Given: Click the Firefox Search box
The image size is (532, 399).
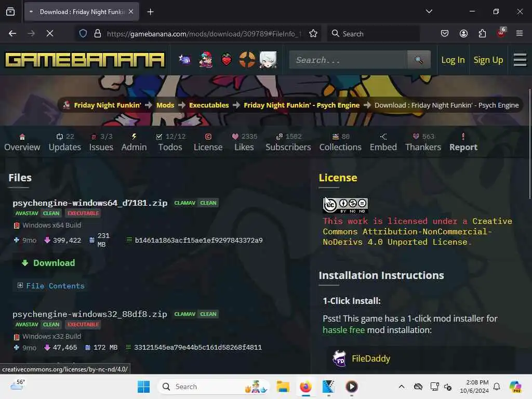Looking at the screenshot, I should 373,33.
